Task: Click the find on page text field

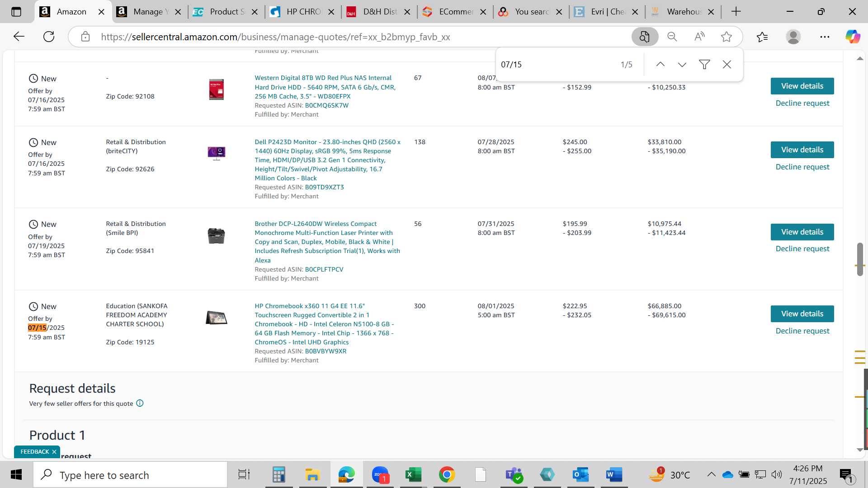Action: click(x=556, y=65)
